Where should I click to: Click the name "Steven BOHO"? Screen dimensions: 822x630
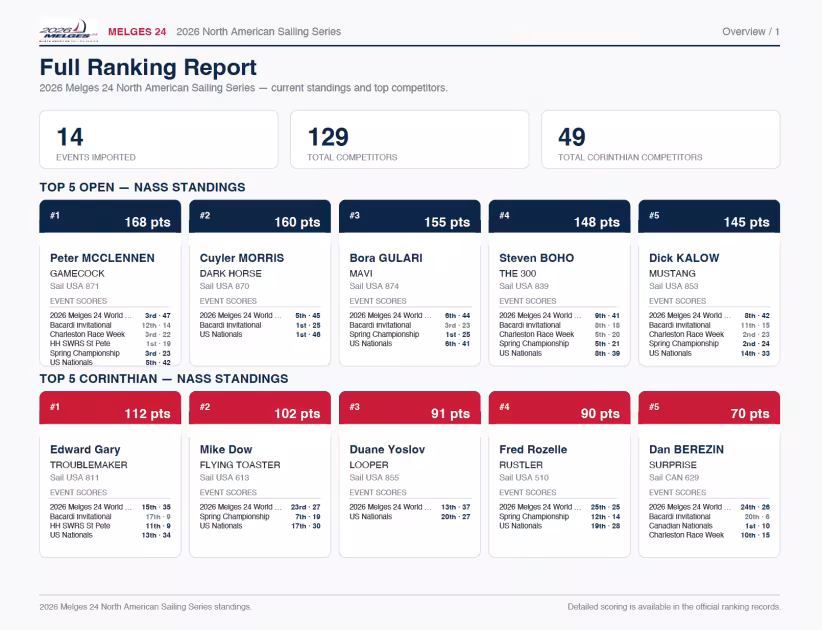[536, 258]
